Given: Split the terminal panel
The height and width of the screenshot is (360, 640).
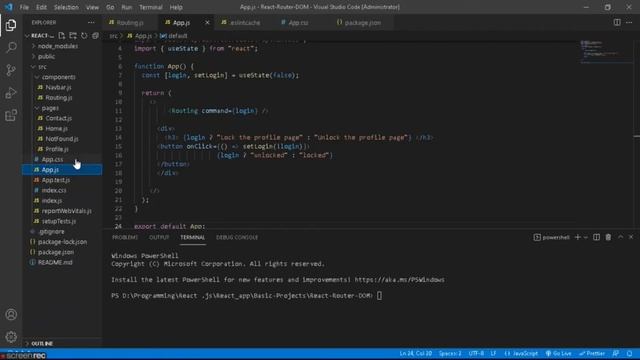Looking at the screenshot, I should pyautogui.click(x=596, y=237).
